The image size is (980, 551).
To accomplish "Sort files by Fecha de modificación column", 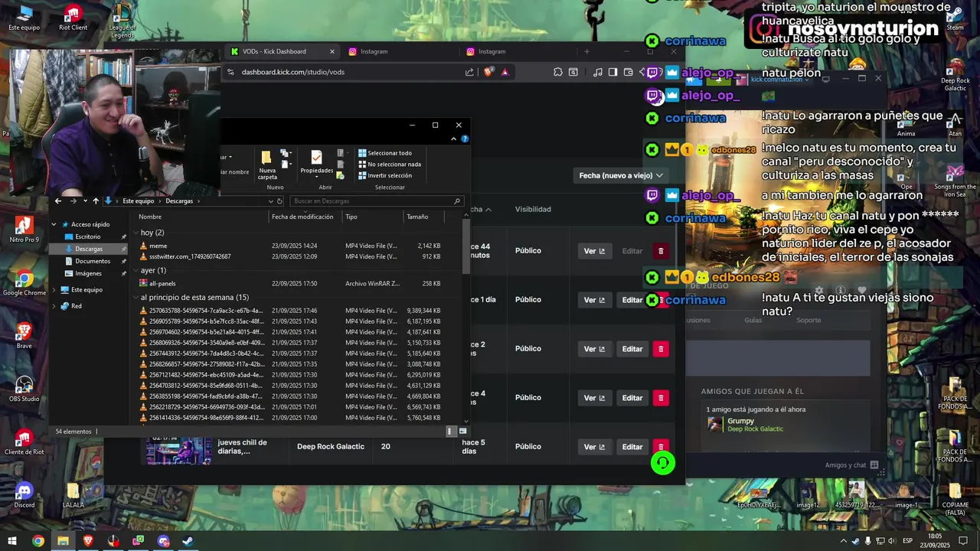I will [305, 217].
